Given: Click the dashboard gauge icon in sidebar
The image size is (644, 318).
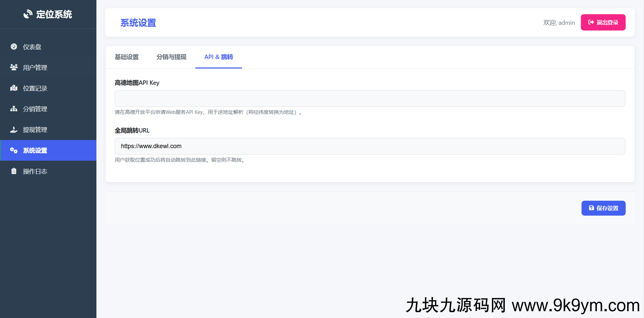Looking at the screenshot, I should (14, 47).
